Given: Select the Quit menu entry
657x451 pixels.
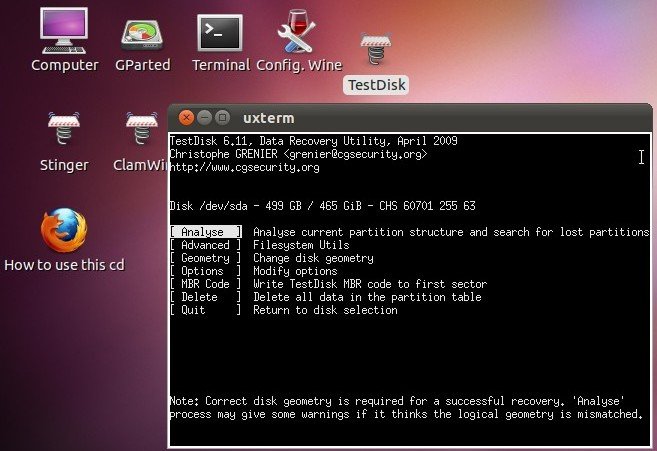Looking at the screenshot, I should pyautogui.click(x=206, y=310).
